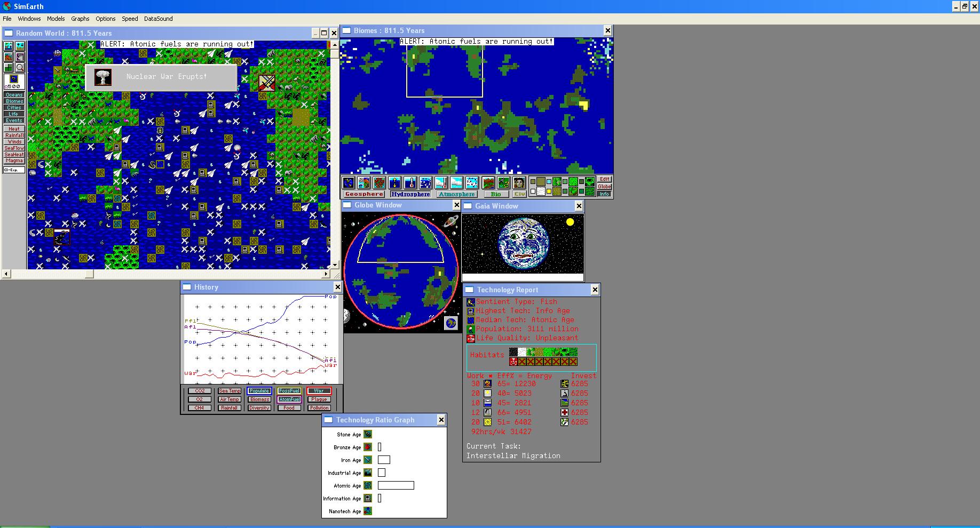980x528 pixels.
Task: Show the air currents icon
Action: [472, 183]
